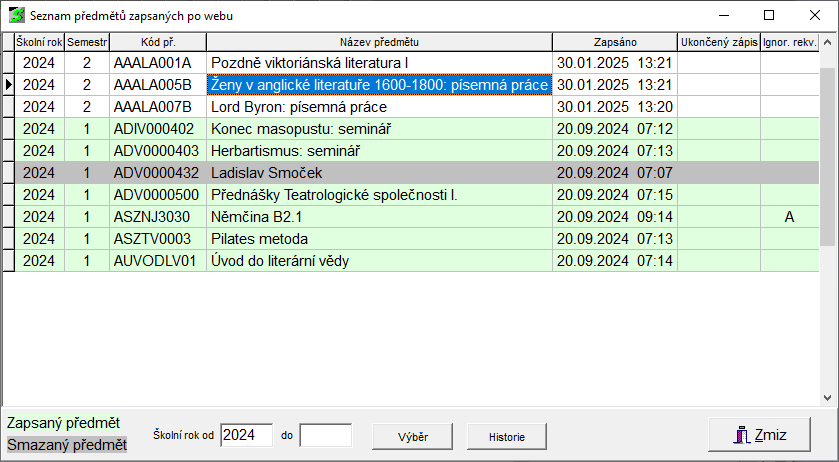This screenshot has height=462, width=839.
Task: Click the Ukončený zápis column header
Action: 718,41
